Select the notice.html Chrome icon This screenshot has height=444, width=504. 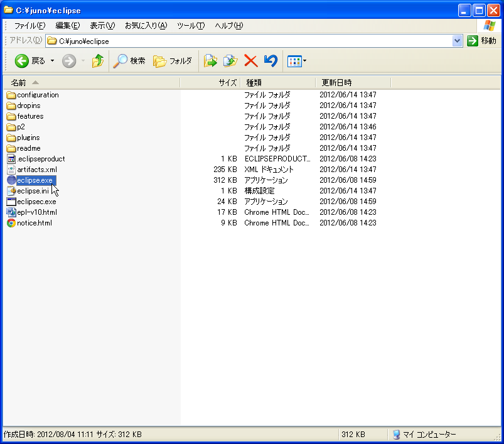pos(11,223)
